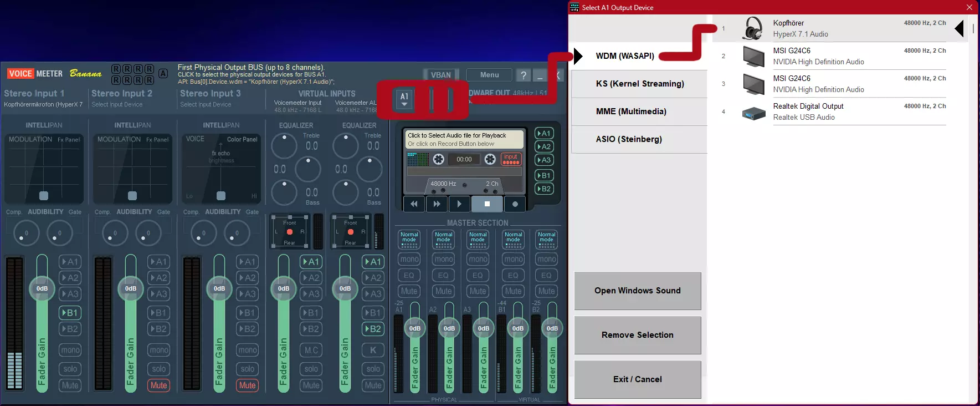980x406 pixels.
Task: Switch to MME (Multimedia) drivers
Action: (639, 111)
